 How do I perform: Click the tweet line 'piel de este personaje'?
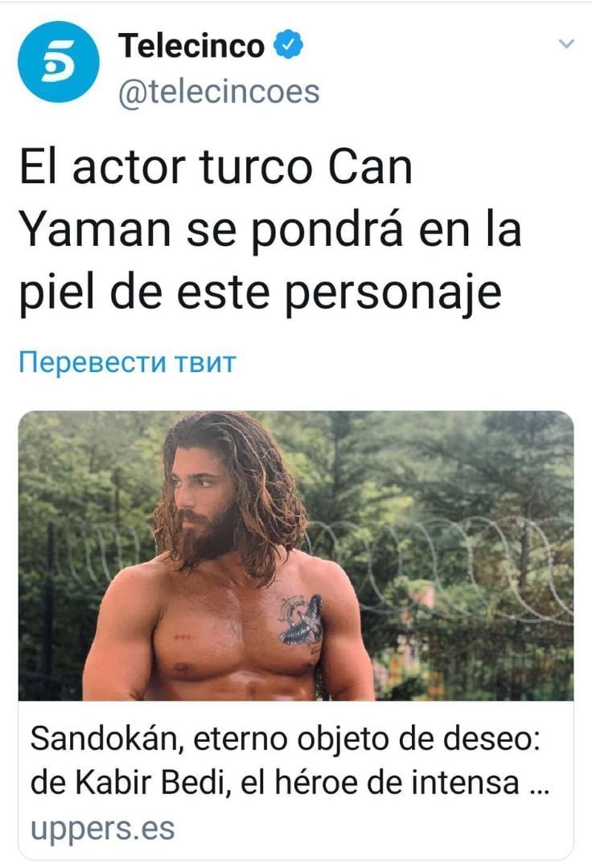tap(261, 293)
